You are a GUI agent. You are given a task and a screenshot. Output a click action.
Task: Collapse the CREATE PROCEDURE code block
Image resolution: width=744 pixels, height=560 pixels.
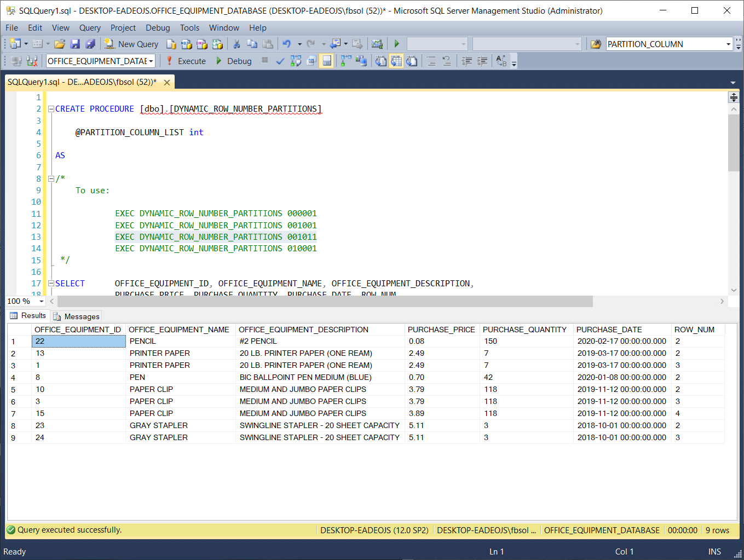coord(51,109)
